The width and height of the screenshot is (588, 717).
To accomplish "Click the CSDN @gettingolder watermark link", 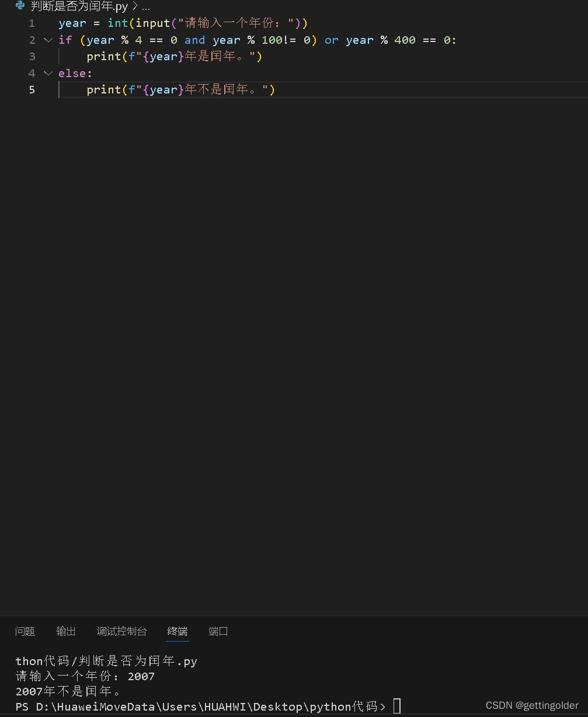I will [531, 705].
